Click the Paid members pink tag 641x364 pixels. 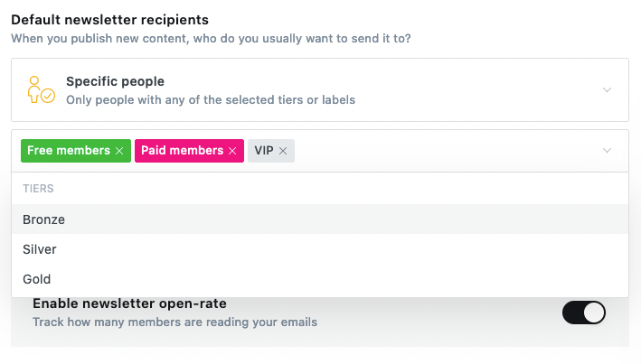(x=182, y=150)
